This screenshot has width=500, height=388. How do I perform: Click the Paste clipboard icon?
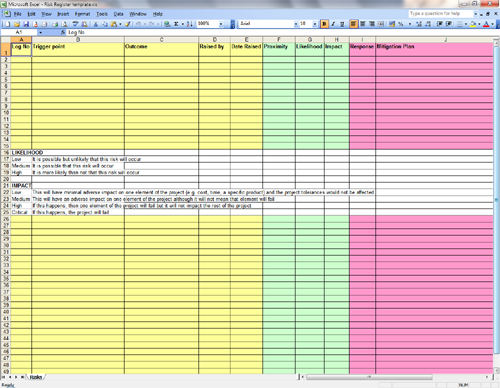coord(114,24)
